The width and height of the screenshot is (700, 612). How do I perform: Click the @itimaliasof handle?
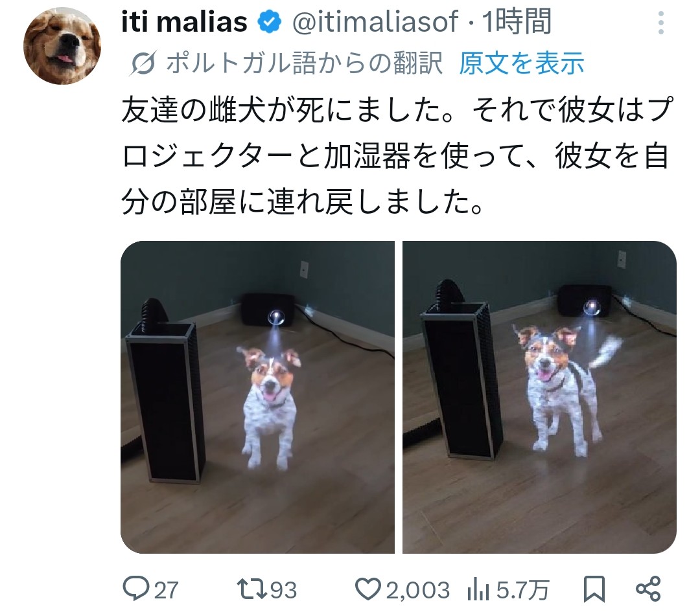tap(375, 22)
